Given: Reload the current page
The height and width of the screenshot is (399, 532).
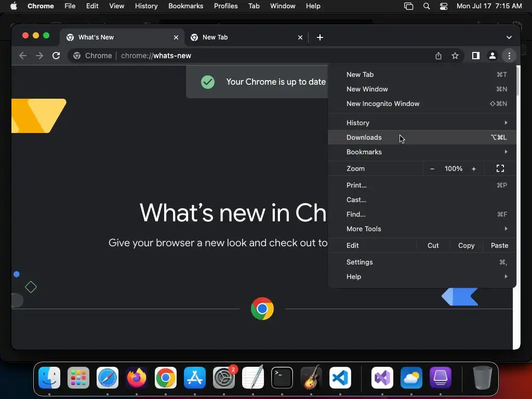Looking at the screenshot, I should [x=56, y=56].
